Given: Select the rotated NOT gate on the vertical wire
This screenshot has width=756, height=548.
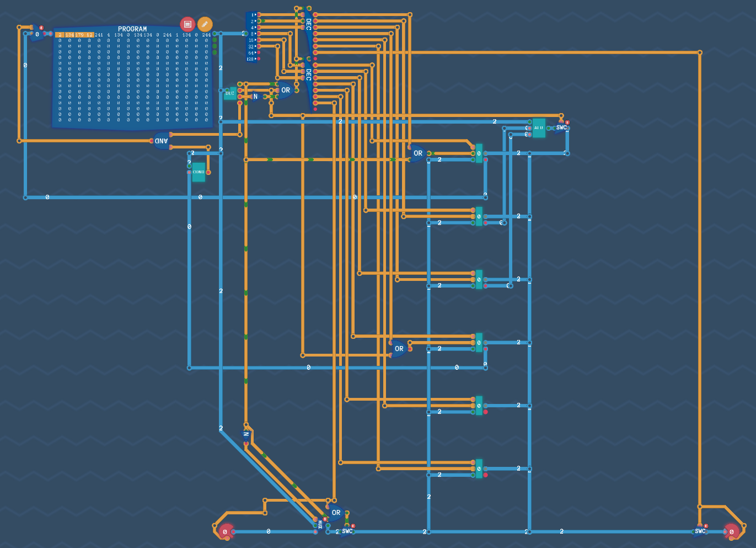Looking at the screenshot, I should (246, 434).
